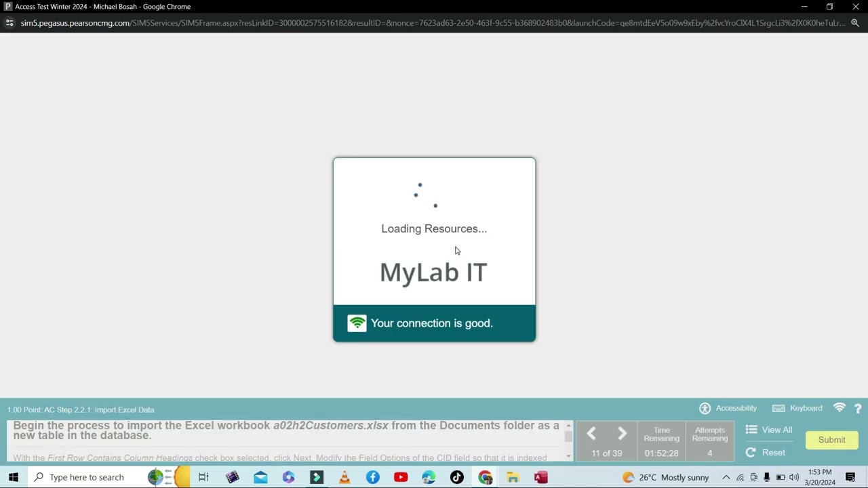Click the instructions scroll up arrow
Image resolution: width=868 pixels, height=488 pixels.
click(568, 426)
